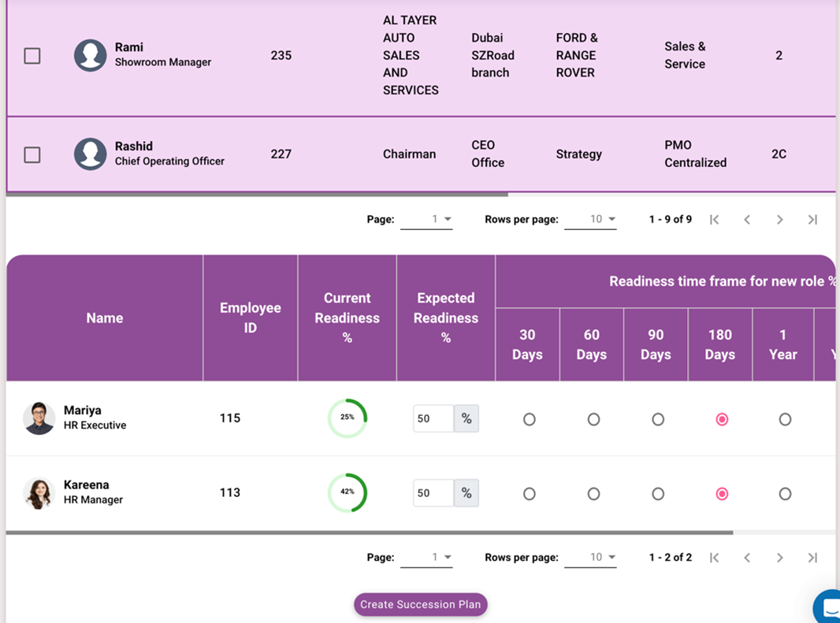Open the chat widget icon
The image size is (840, 623).
point(829,608)
